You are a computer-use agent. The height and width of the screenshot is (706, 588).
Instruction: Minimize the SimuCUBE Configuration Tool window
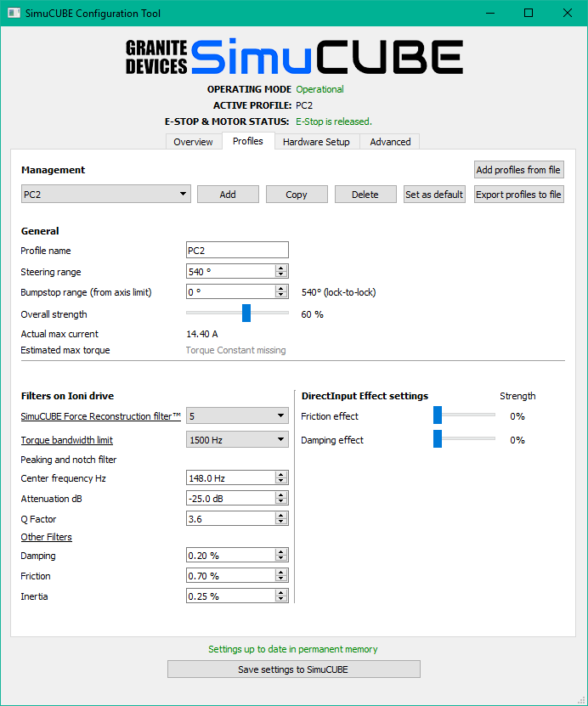coord(490,13)
